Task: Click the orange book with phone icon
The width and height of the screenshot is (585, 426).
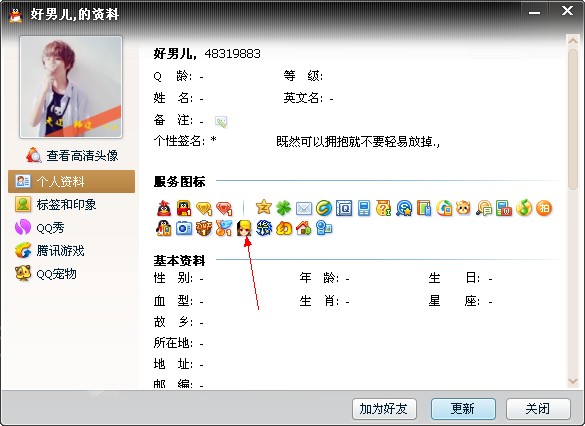Action: pyautogui.click(x=424, y=208)
